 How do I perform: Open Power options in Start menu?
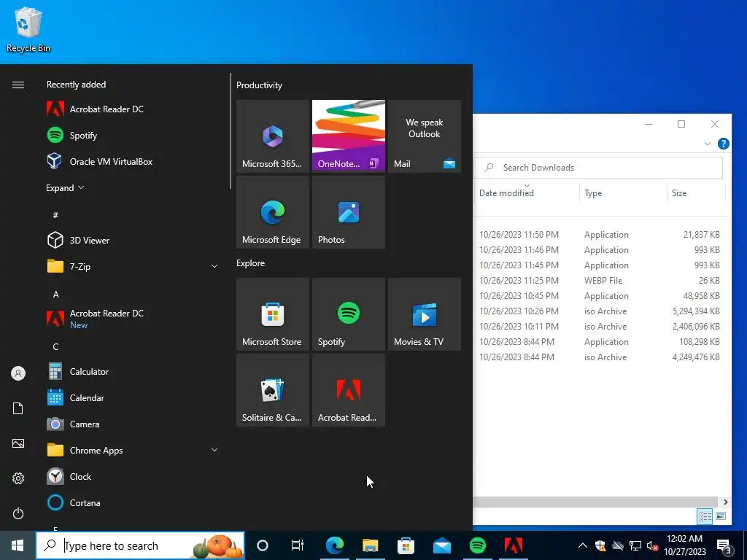18,513
